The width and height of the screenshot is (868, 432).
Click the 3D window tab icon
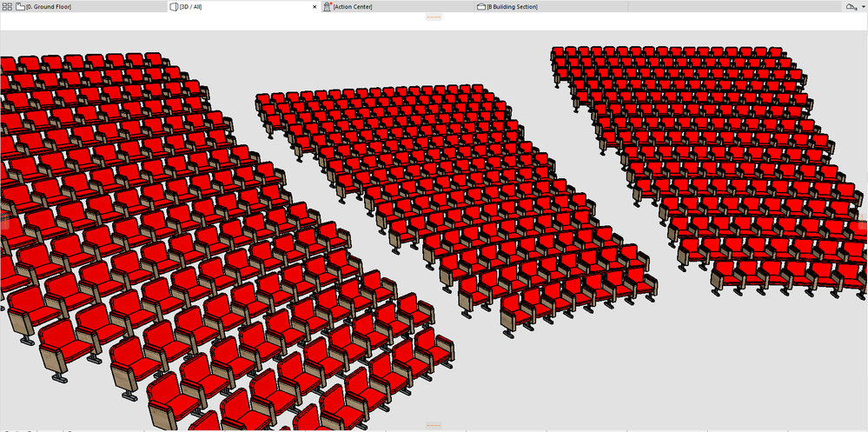click(x=174, y=7)
